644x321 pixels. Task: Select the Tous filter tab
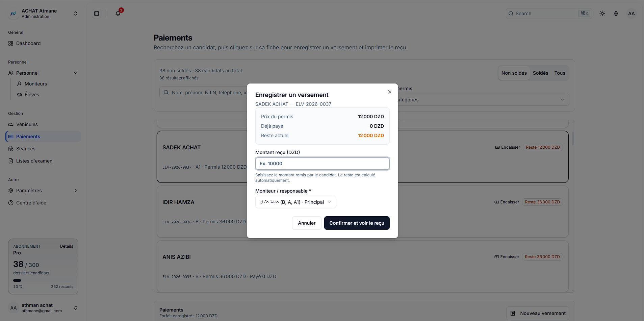[560, 73]
